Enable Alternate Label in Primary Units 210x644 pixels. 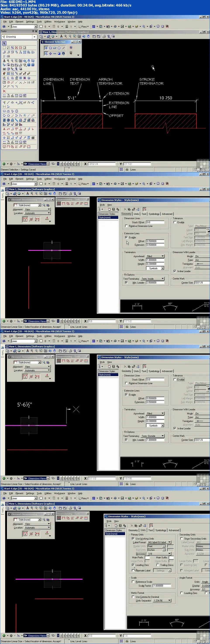[x=133, y=571]
